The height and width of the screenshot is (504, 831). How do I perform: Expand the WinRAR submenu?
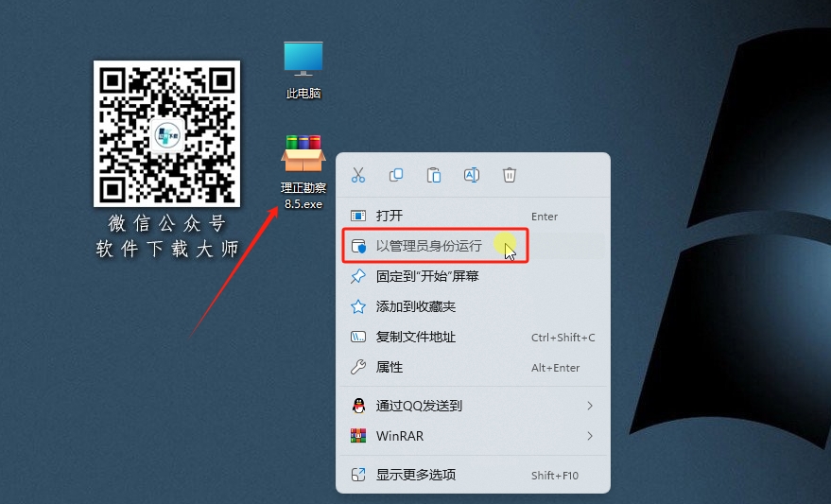pyautogui.click(x=473, y=436)
